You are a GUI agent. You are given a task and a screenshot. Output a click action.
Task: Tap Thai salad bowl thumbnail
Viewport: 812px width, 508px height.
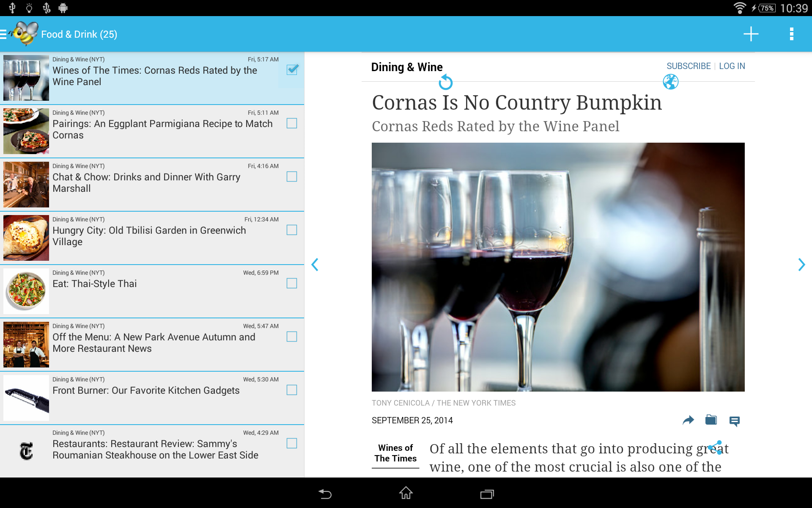(26, 291)
